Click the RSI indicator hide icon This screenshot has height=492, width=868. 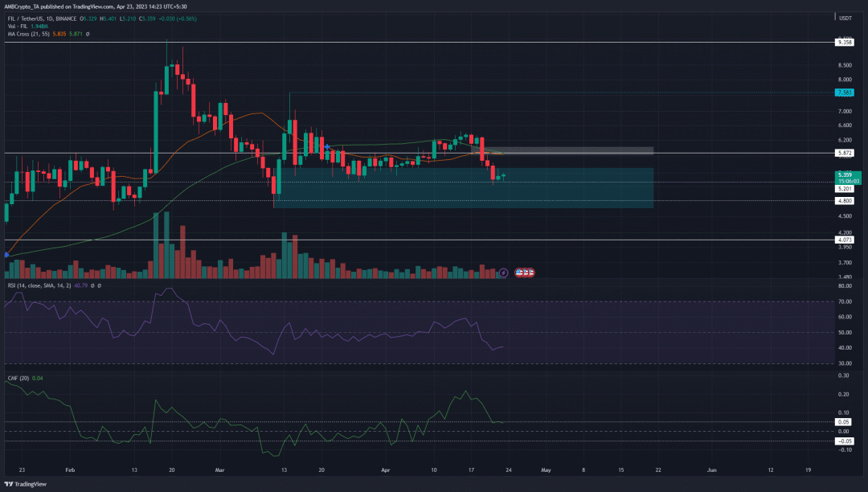click(92, 286)
